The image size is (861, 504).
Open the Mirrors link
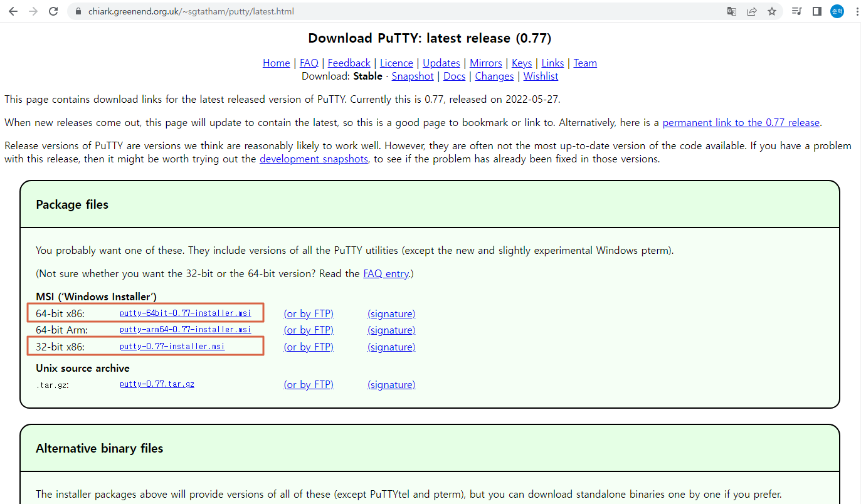[486, 63]
